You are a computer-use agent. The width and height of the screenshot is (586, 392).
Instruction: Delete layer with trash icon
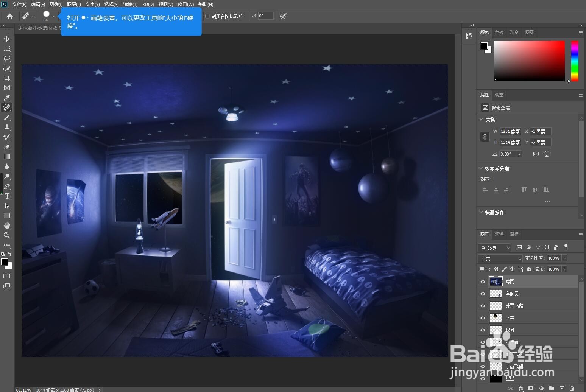tap(572, 388)
